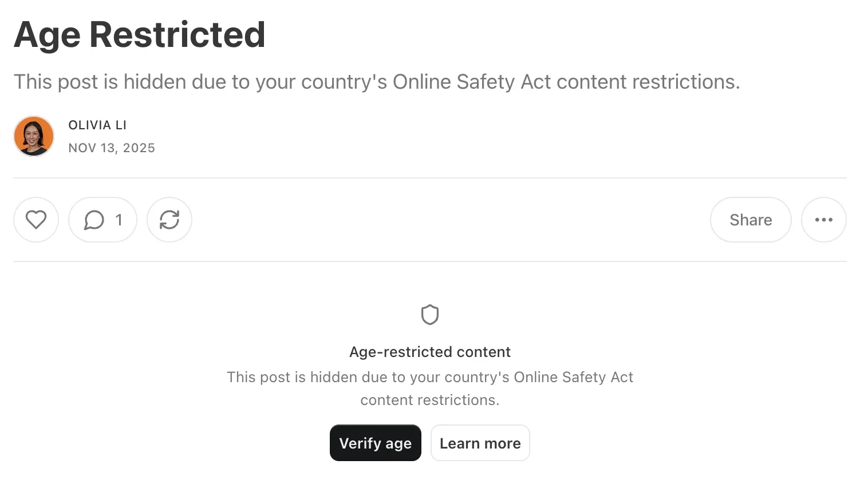Click the word 'Restricted' in the headline
The image size is (868, 492).
pos(177,35)
